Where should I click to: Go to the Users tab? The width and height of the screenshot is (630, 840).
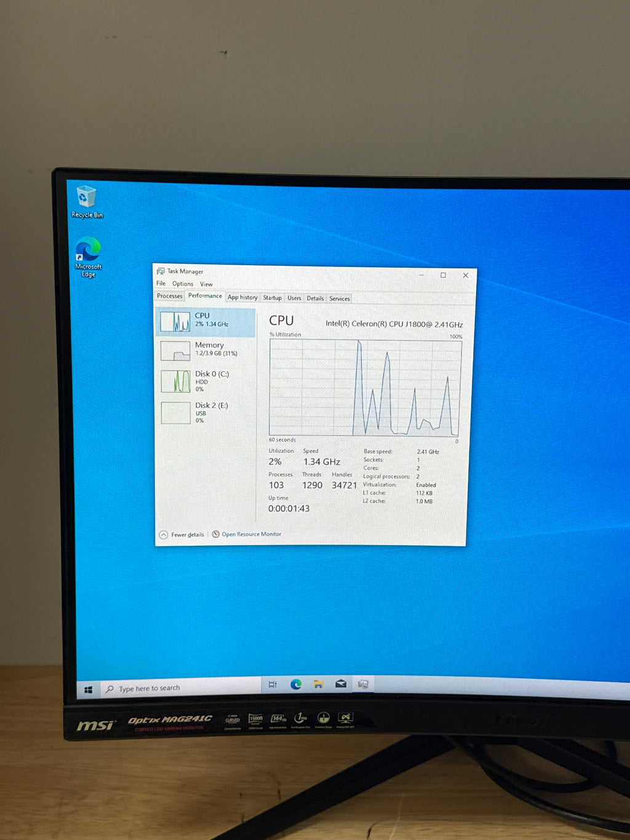[x=295, y=298]
